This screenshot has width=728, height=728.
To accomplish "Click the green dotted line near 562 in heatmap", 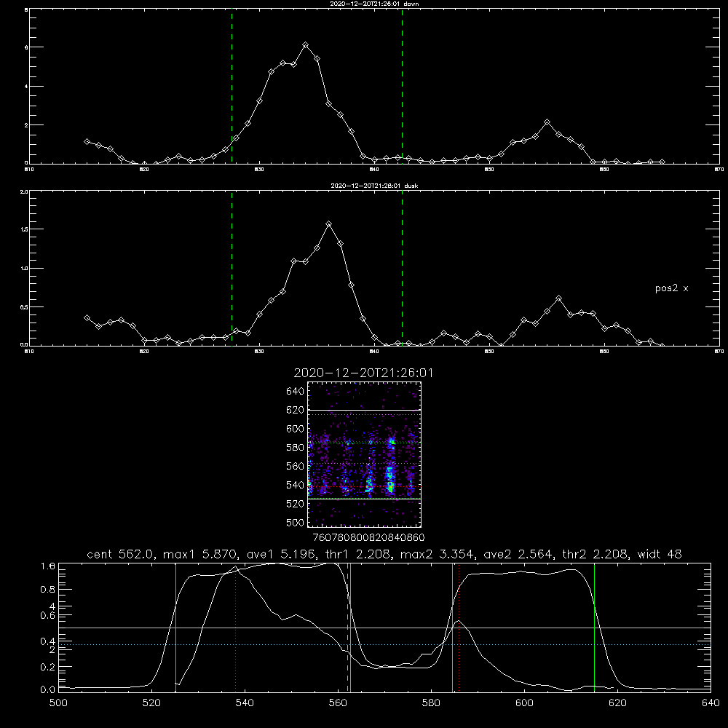I will [x=364, y=463].
